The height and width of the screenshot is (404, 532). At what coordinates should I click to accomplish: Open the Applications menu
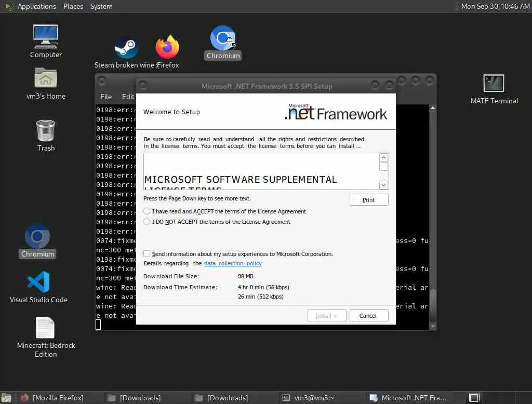pos(37,6)
